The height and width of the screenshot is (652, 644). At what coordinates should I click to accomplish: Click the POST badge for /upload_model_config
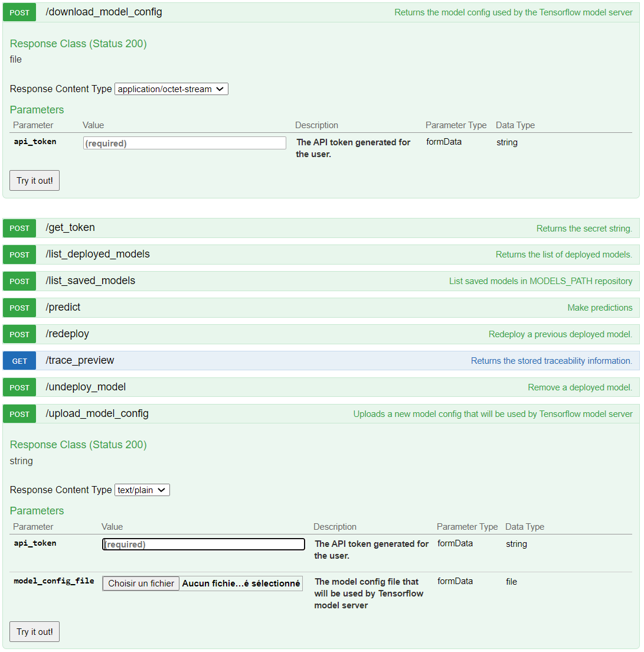tap(19, 415)
